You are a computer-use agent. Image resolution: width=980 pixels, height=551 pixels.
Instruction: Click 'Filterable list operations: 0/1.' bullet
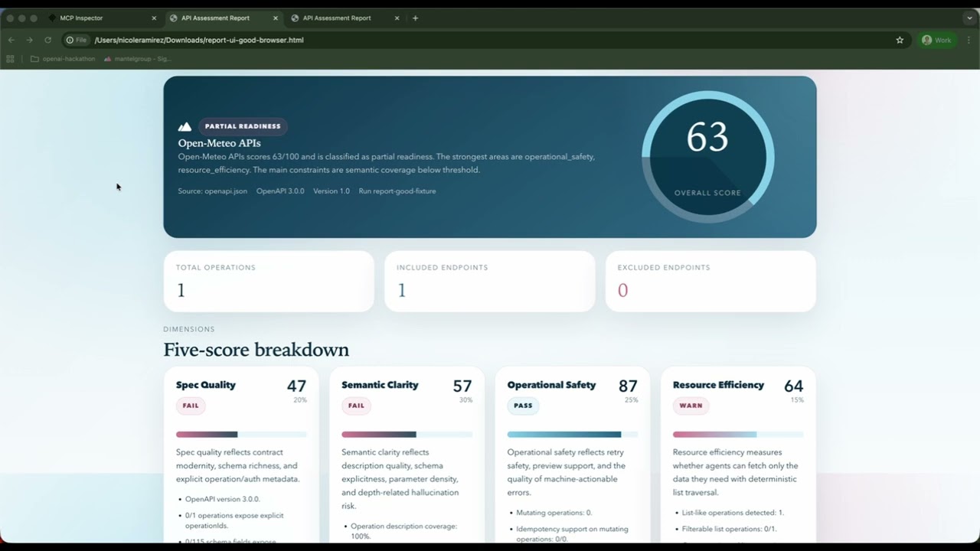tap(729, 529)
